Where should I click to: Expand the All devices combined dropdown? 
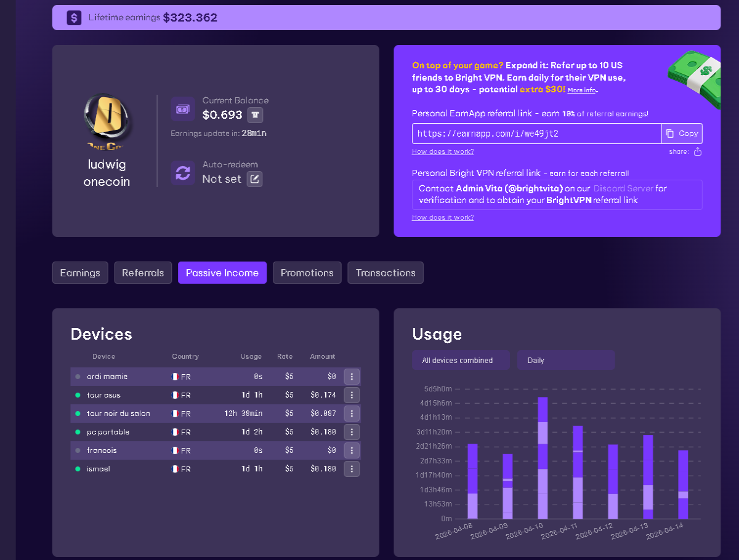coord(461,361)
